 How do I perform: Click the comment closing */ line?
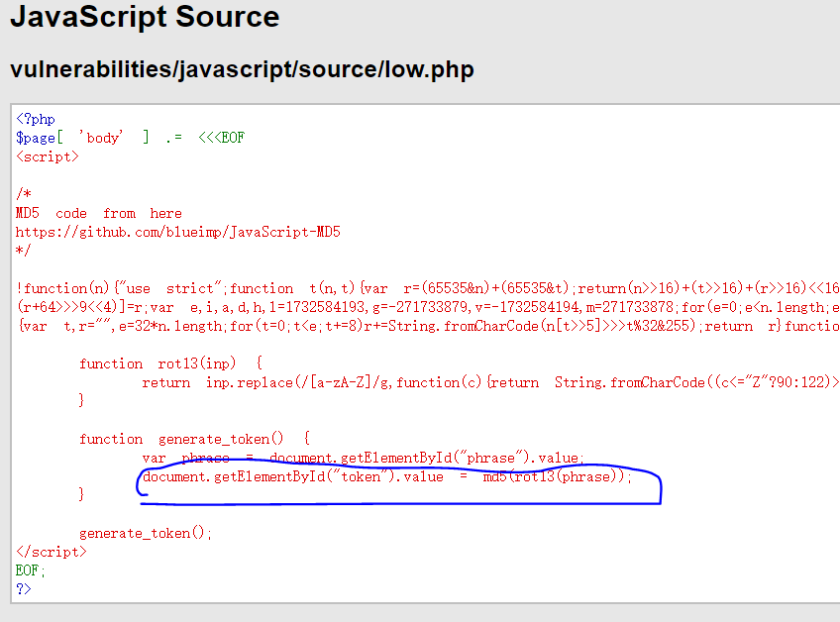[x=24, y=251]
